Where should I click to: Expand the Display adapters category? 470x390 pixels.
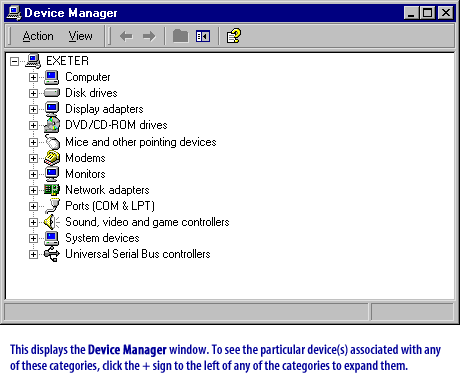point(33,109)
